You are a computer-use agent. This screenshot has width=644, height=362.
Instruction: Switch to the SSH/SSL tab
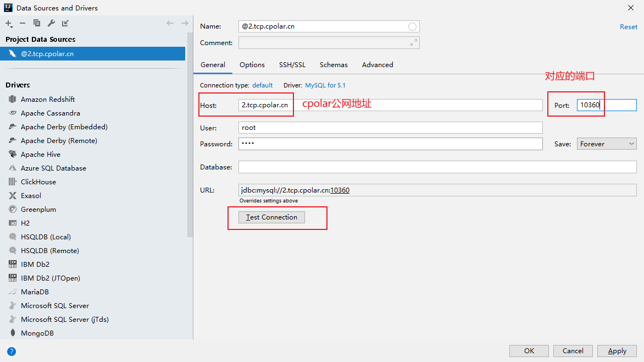(x=292, y=65)
